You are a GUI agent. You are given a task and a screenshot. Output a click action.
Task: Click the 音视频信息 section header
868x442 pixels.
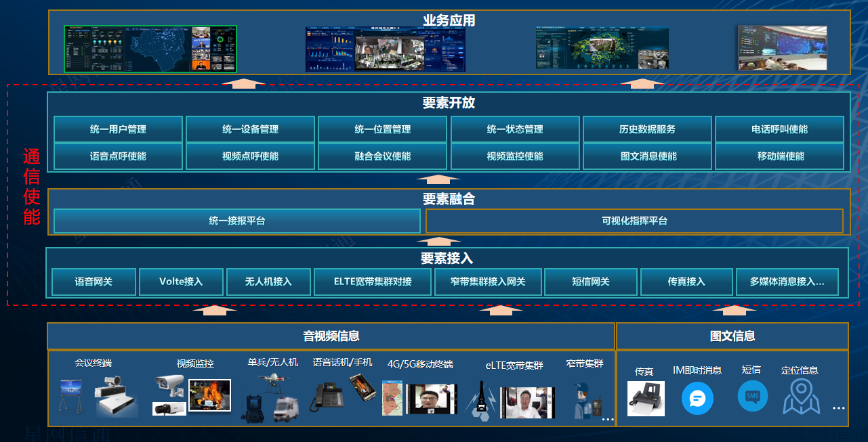click(331, 336)
